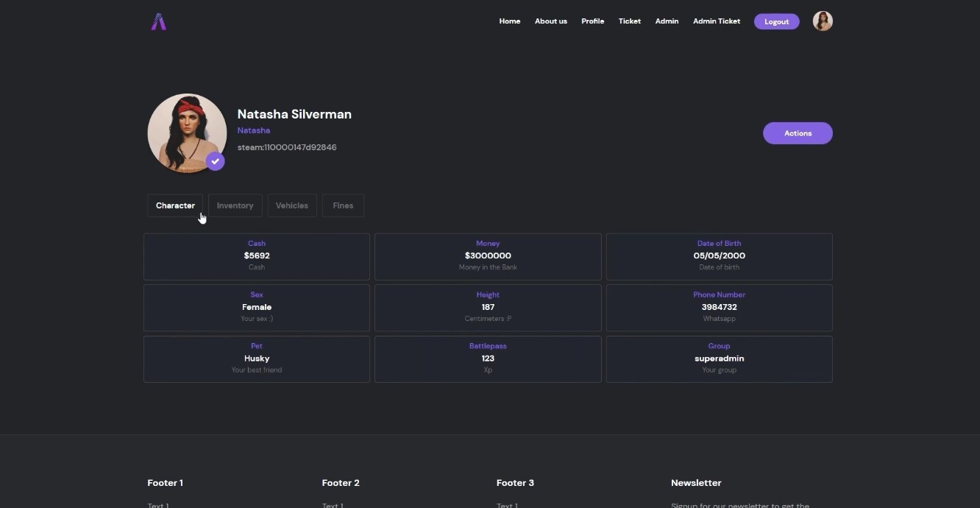980x508 pixels.
Task: Switch to the Fines tab
Action: coord(343,205)
